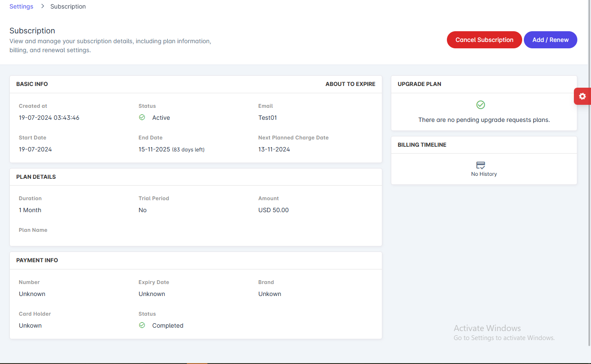Click the Trial Period value No
Image resolution: width=591 pixels, height=364 pixels.
tap(142, 210)
